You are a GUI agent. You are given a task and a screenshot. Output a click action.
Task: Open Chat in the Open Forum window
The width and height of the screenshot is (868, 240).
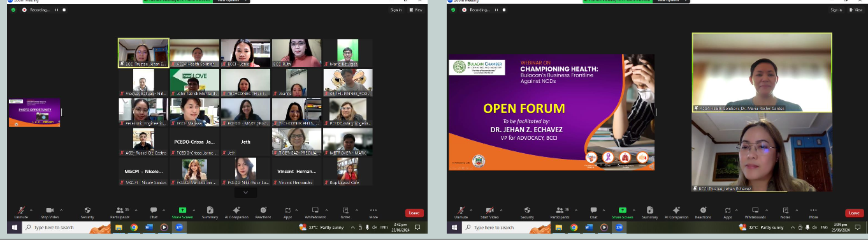[x=593, y=210]
